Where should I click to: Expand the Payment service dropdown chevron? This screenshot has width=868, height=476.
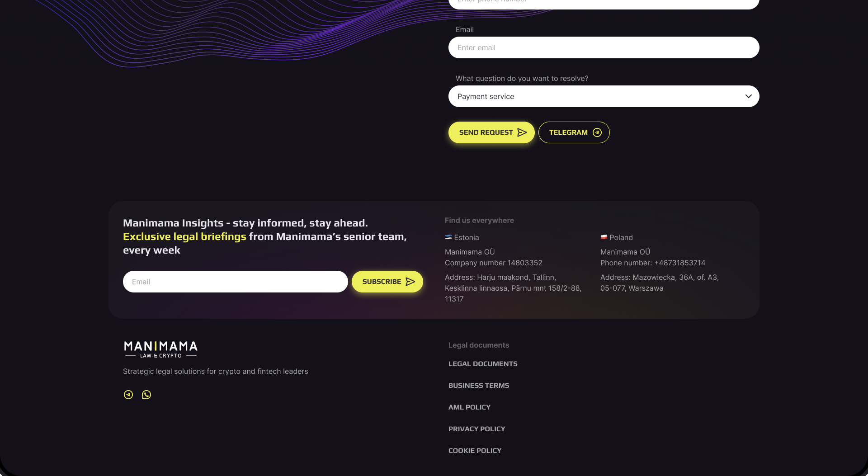[749, 96]
